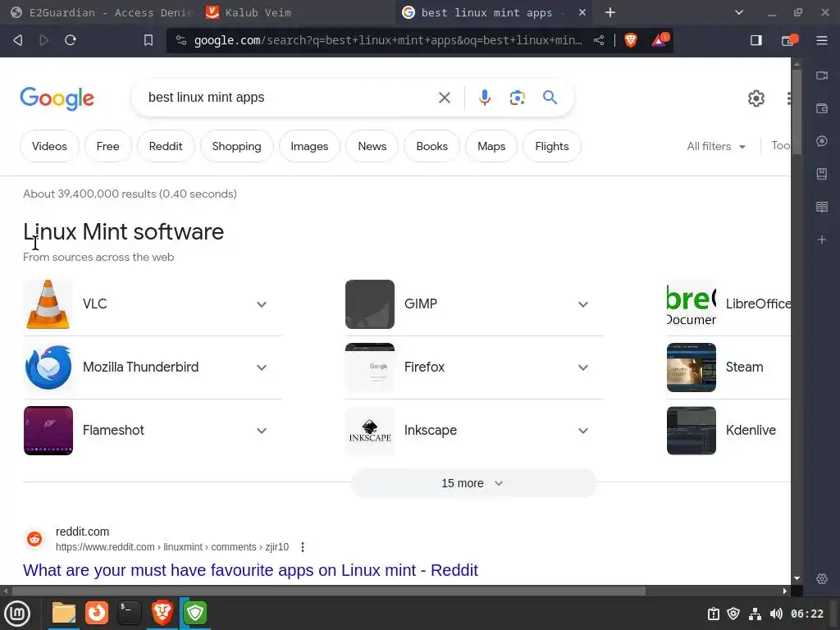Viewport: 840px width, 630px height.
Task: Reload the current page
Action: point(71,40)
